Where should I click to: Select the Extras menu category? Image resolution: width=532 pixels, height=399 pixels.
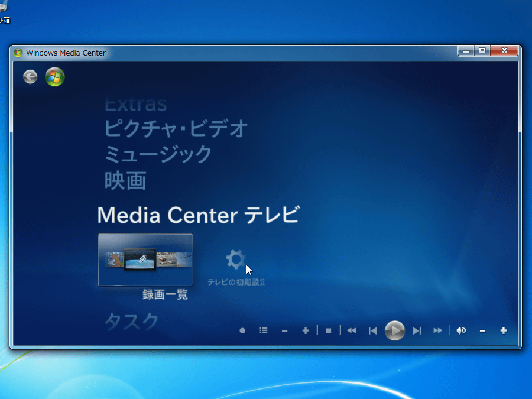136,104
